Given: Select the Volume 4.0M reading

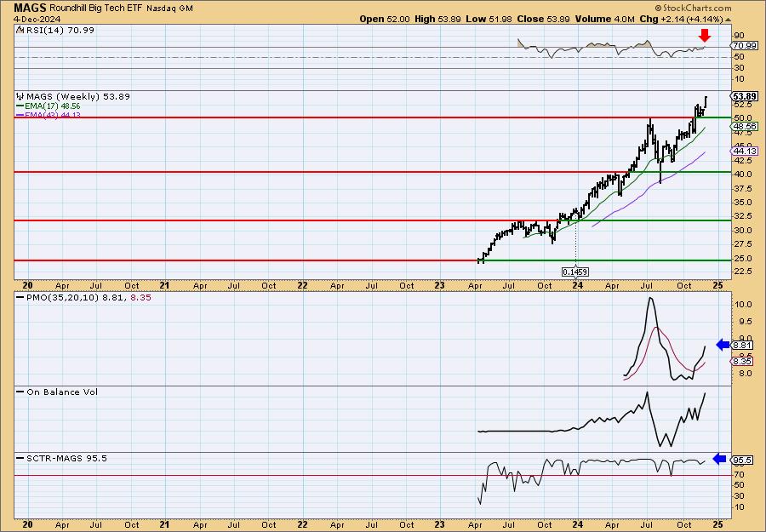Looking at the screenshot, I should point(605,19).
